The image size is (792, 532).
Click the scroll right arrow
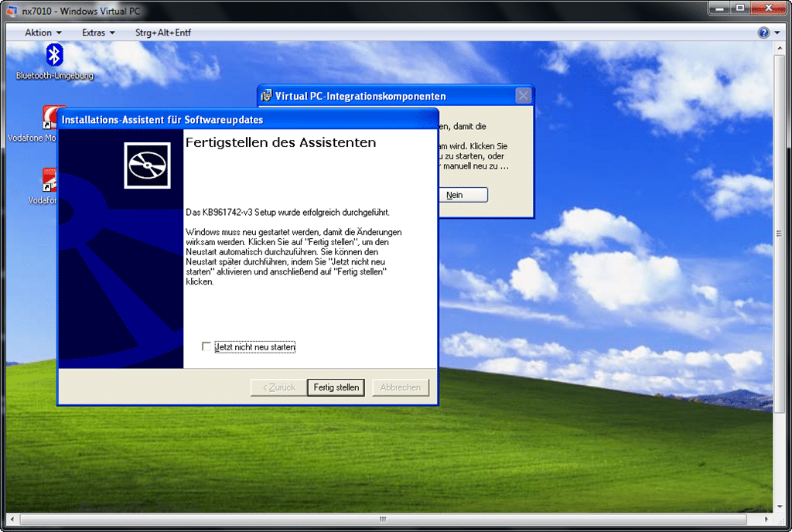(766, 519)
